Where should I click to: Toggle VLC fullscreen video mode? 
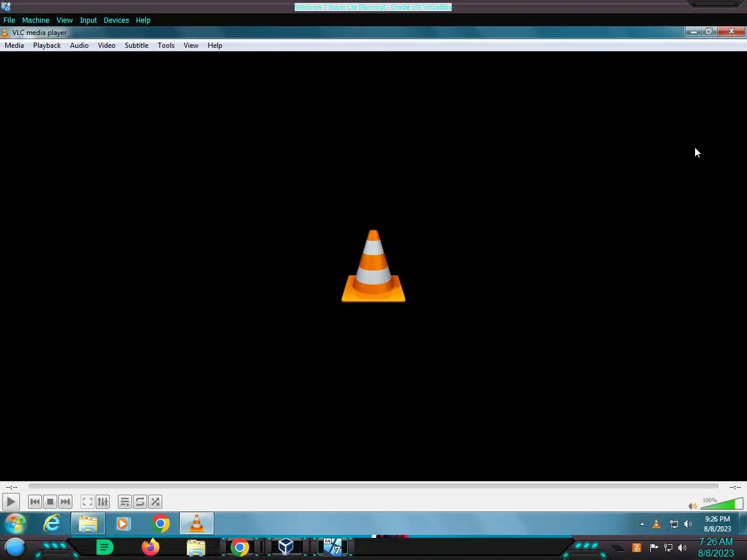click(x=88, y=502)
